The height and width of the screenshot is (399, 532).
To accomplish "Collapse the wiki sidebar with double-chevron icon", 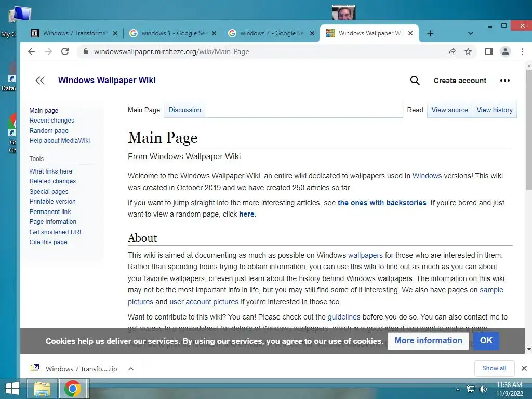I will [40, 81].
